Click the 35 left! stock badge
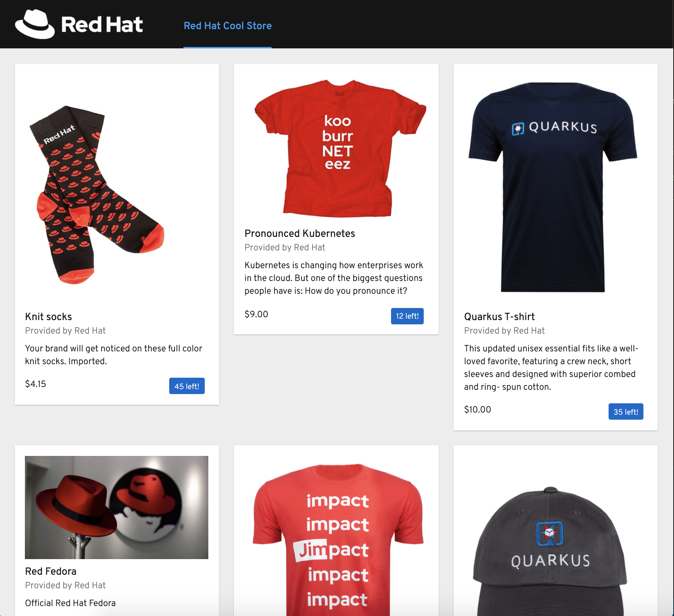The width and height of the screenshot is (674, 616). tap(626, 411)
